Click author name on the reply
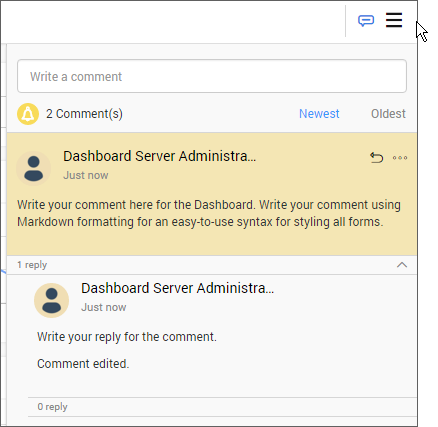The image size is (438, 427). pos(178,288)
